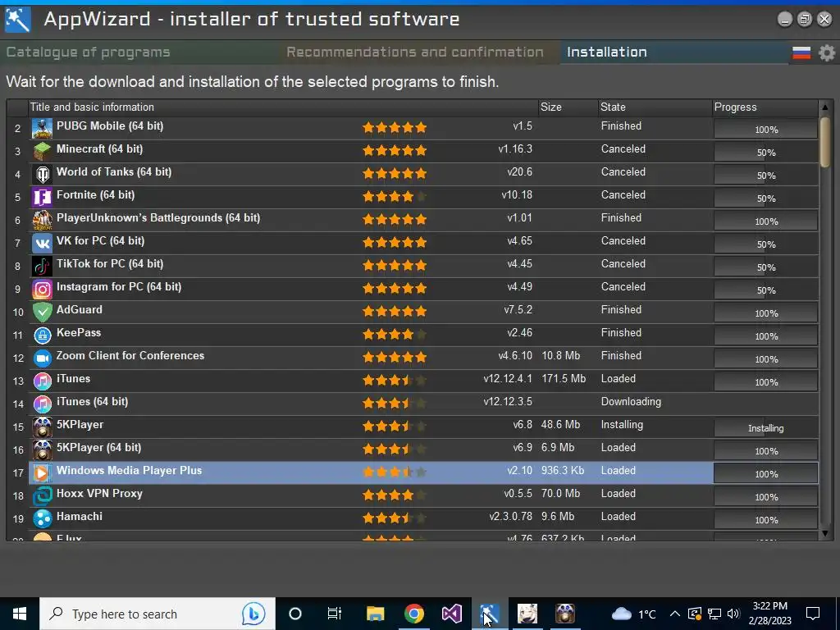Viewport: 840px width, 630px height.
Task: Click the PUBG Mobile app icon
Action: 43,129
